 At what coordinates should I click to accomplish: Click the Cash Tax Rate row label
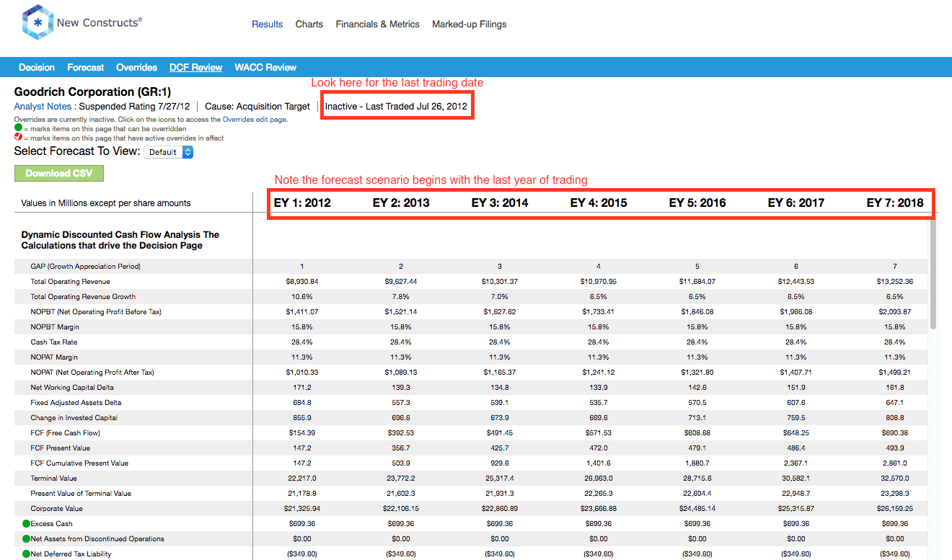tap(54, 342)
